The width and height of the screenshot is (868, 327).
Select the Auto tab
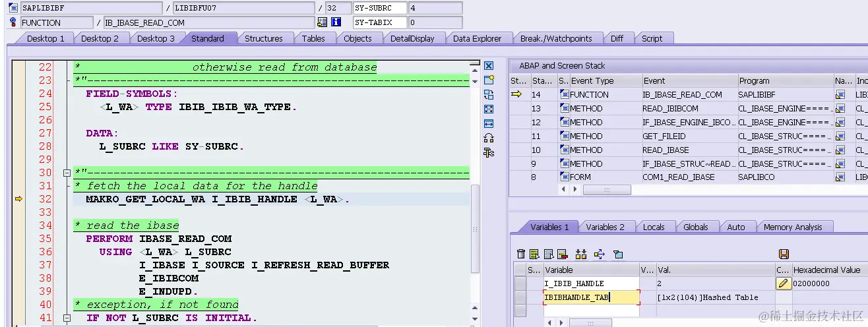click(736, 227)
